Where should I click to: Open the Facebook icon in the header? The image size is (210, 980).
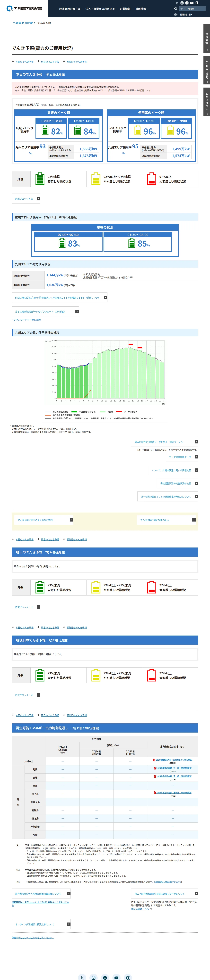coord(187,3)
